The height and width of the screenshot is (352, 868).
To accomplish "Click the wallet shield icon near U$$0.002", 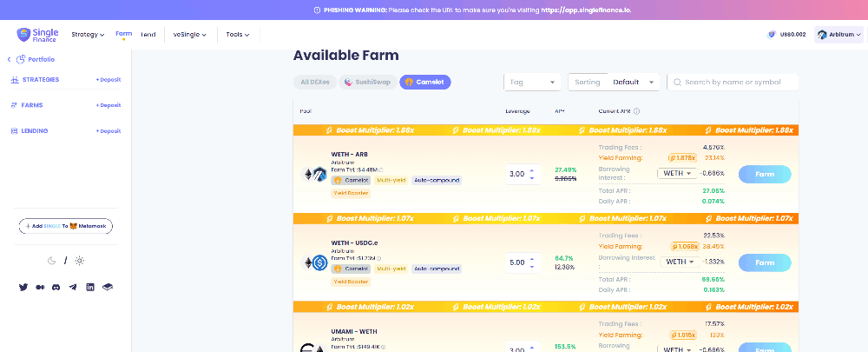I will pos(772,35).
